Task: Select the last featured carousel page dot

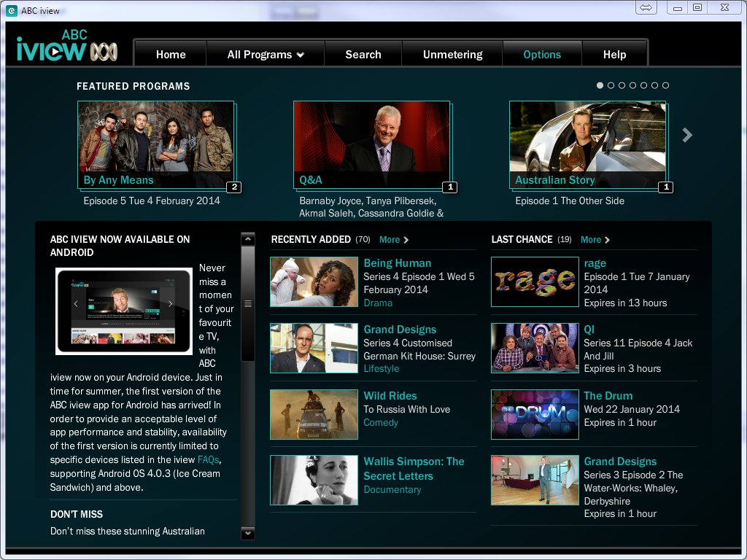Action: point(665,85)
